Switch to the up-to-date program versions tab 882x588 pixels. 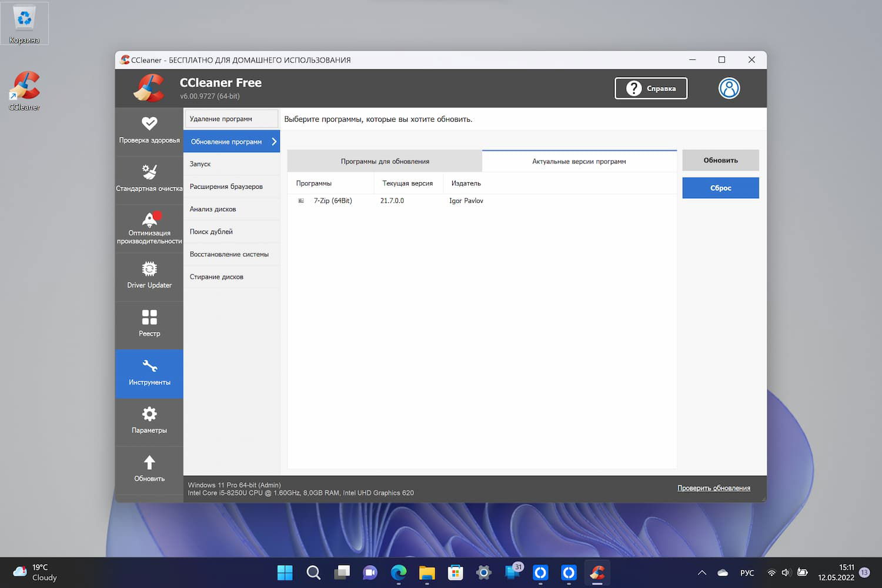[579, 161]
